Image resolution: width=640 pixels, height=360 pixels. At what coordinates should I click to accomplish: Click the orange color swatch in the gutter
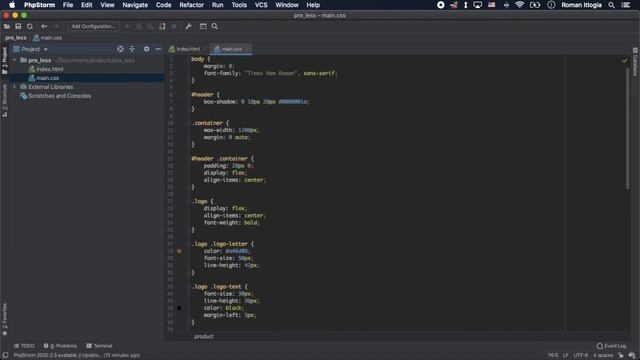(179, 251)
